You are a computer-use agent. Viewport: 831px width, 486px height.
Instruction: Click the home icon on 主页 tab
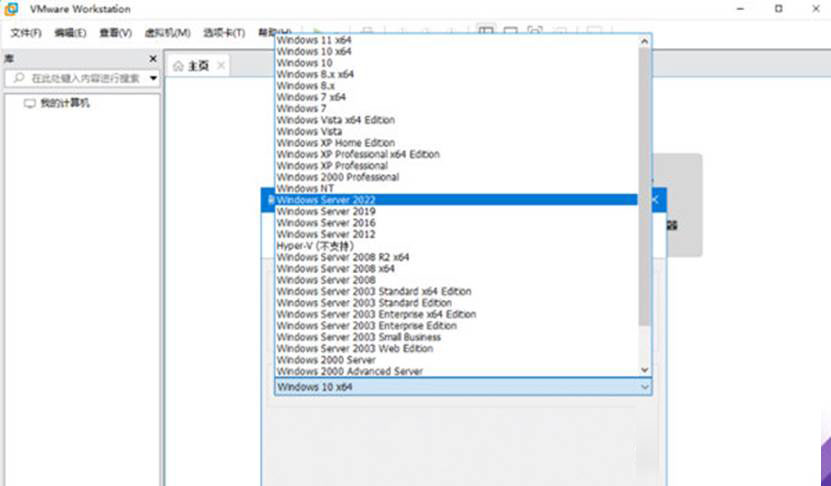178,66
